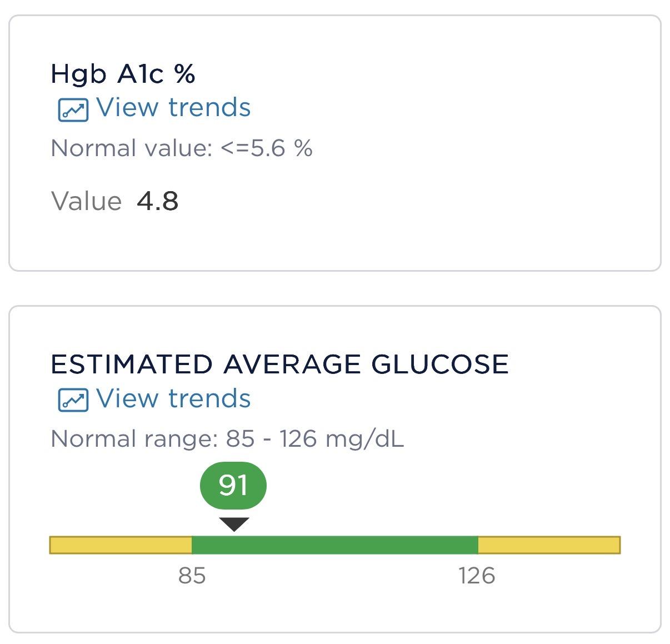Click the 4.8 result value

[157, 201]
